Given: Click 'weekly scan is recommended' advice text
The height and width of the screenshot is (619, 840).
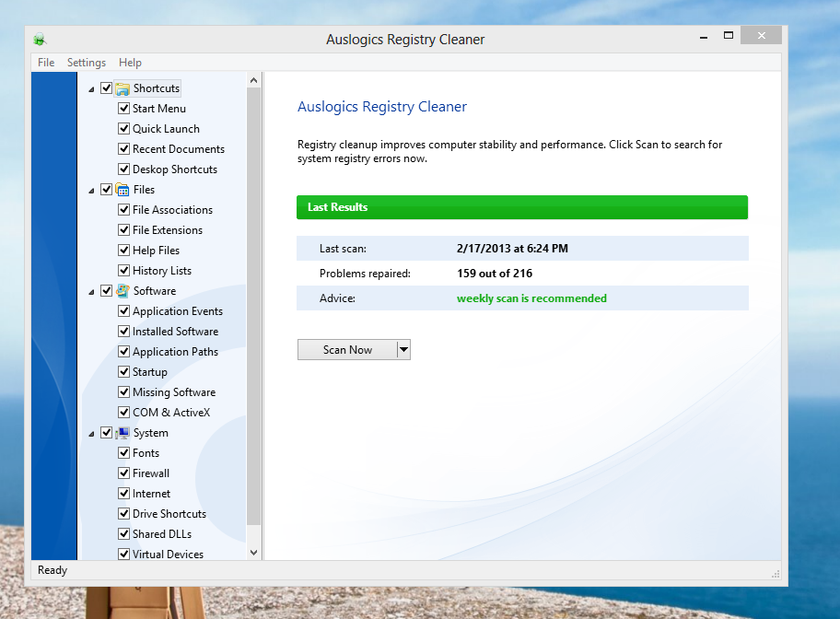Looking at the screenshot, I should pyautogui.click(x=531, y=298).
